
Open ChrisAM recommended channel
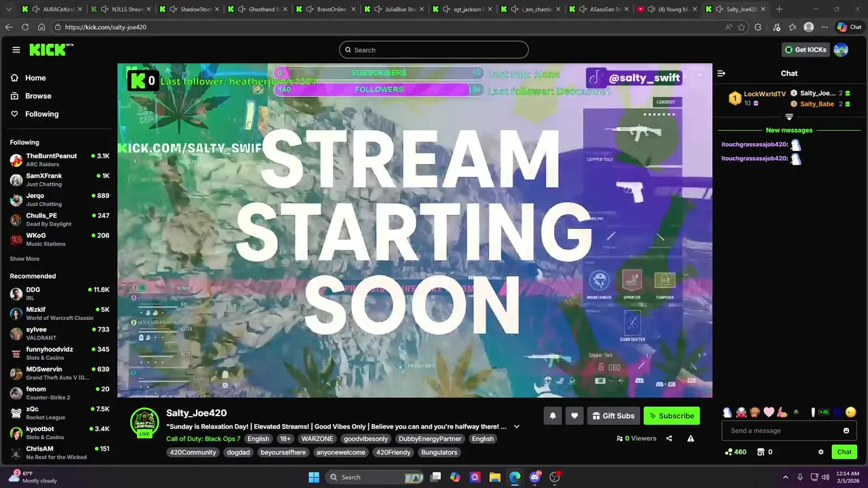(60, 453)
